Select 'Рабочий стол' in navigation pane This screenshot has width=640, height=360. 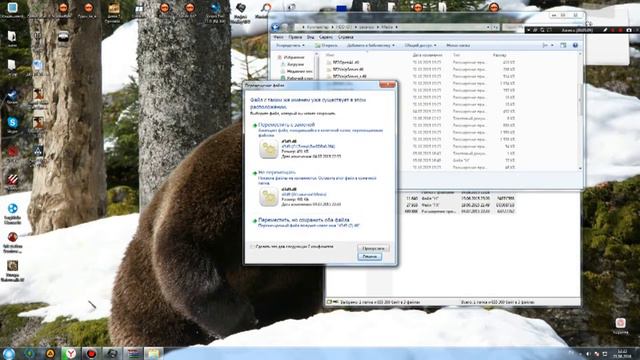click(300, 78)
